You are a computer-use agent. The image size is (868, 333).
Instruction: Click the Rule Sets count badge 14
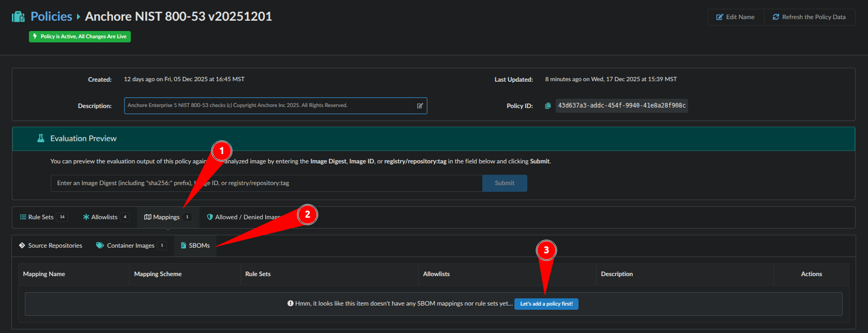pyautogui.click(x=62, y=217)
